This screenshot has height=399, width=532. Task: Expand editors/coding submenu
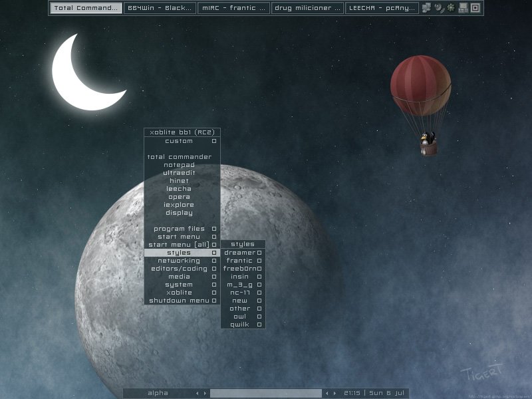pos(182,269)
